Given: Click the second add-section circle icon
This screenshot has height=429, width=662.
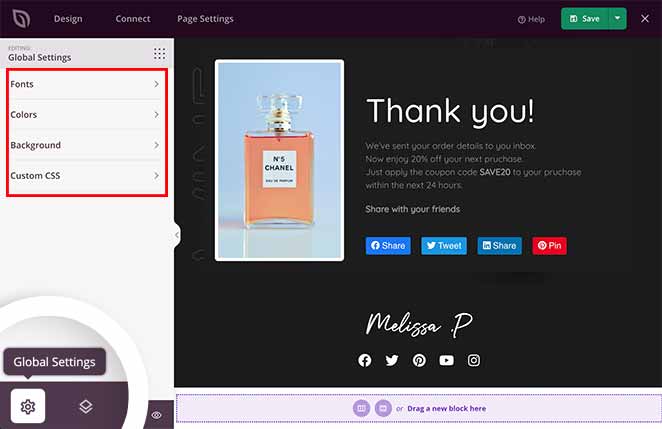Looking at the screenshot, I should (x=383, y=408).
